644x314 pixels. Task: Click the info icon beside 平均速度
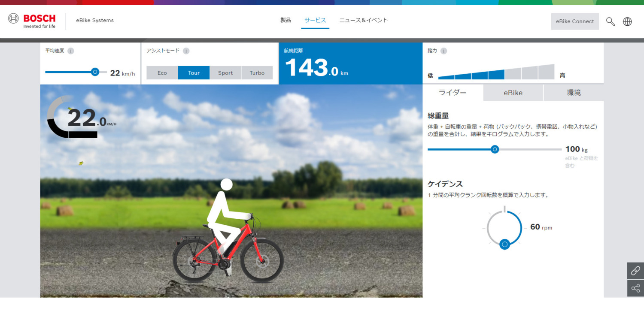click(x=71, y=51)
